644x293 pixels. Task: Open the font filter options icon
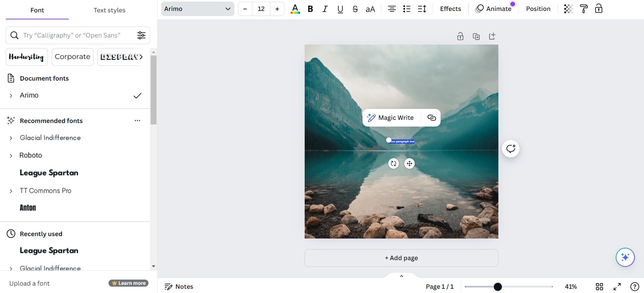(141, 35)
